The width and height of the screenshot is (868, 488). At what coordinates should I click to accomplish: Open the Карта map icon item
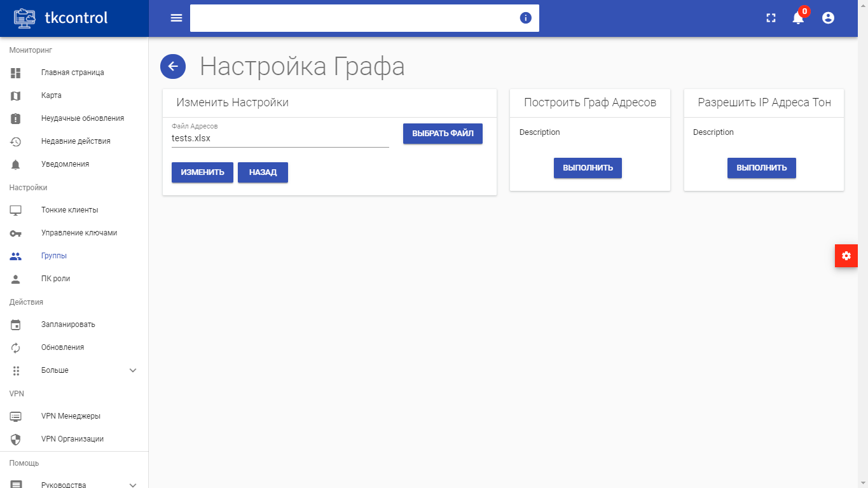pos(16,95)
